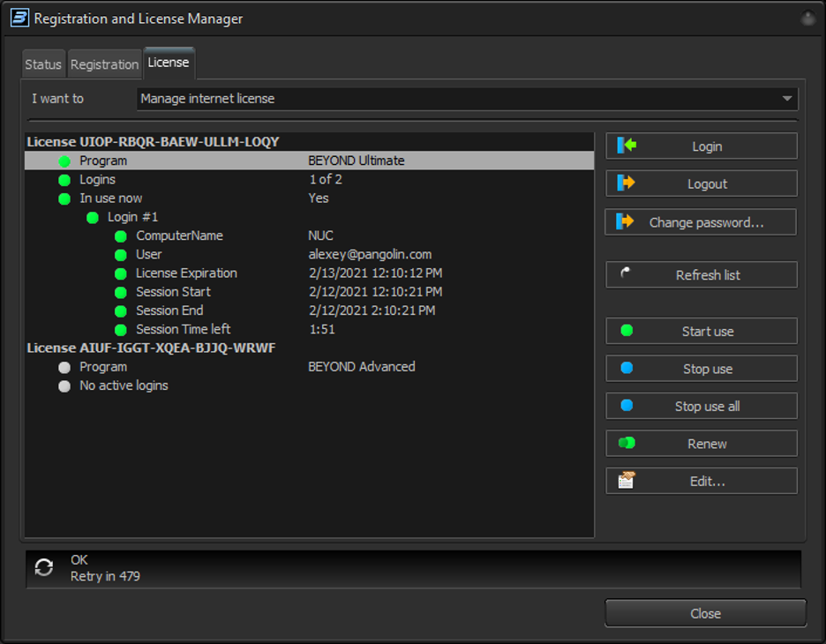Click the 1:51 time left value
The height and width of the screenshot is (644, 826).
tap(322, 329)
